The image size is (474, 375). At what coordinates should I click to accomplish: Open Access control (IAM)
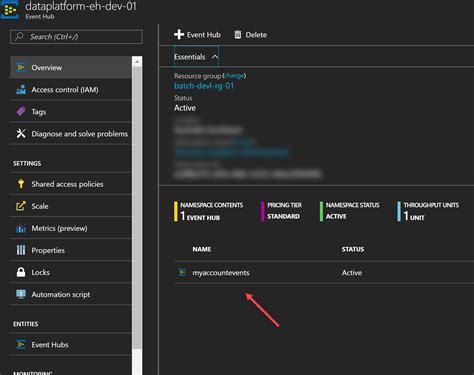pyautogui.click(x=71, y=89)
